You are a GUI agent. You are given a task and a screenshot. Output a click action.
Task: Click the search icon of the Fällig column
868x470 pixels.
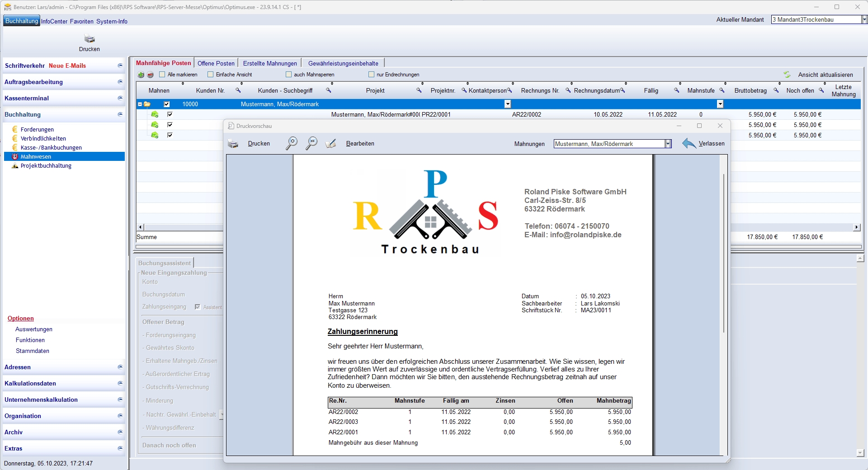(677, 90)
